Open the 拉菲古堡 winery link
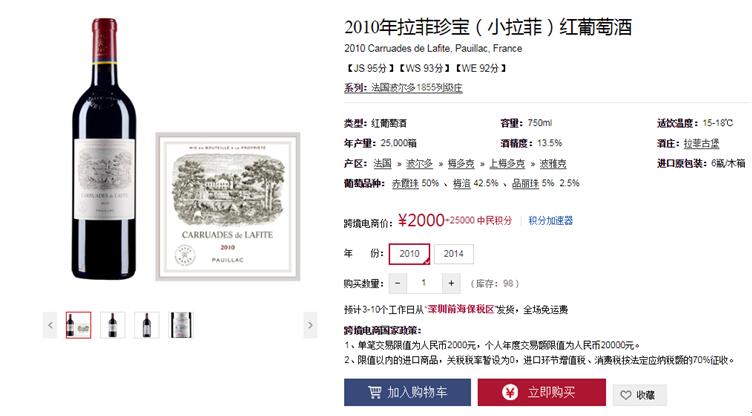Viewport: 752px width, 416px height. [x=701, y=143]
